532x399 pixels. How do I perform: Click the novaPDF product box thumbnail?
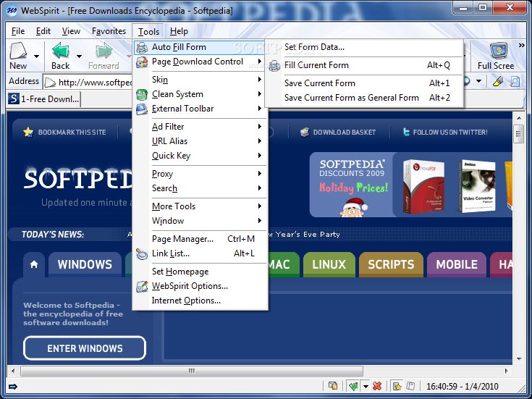[423, 186]
